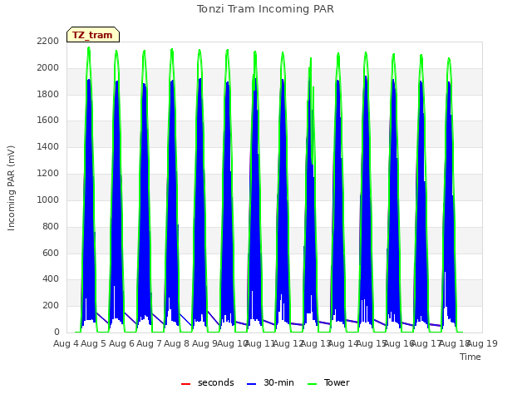This screenshot has width=532, height=399.
Task: Click the Aug 7 x-axis date label
Action: coord(149,343)
